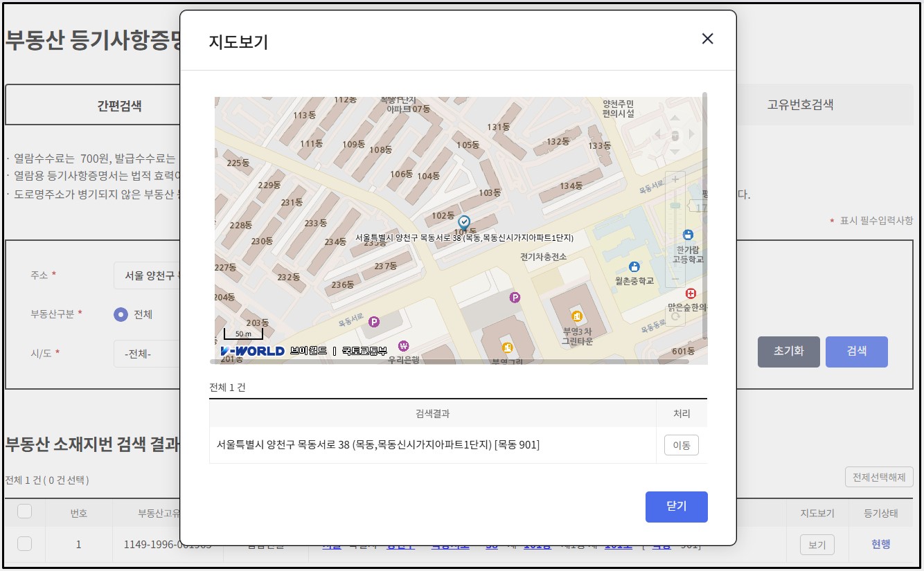Pan the map left using the left arrow
This screenshot has height=571, width=924.
pyautogui.click(x=658, y=134)
